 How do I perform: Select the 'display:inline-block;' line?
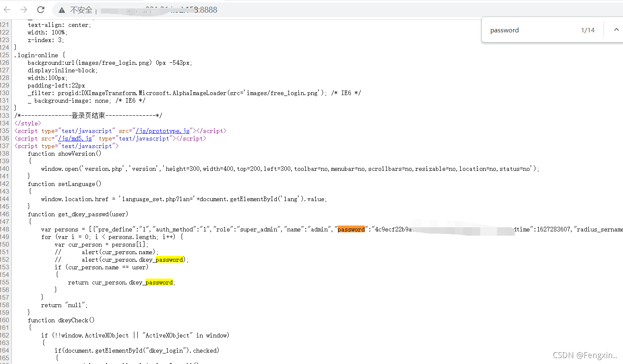point(63,70)
